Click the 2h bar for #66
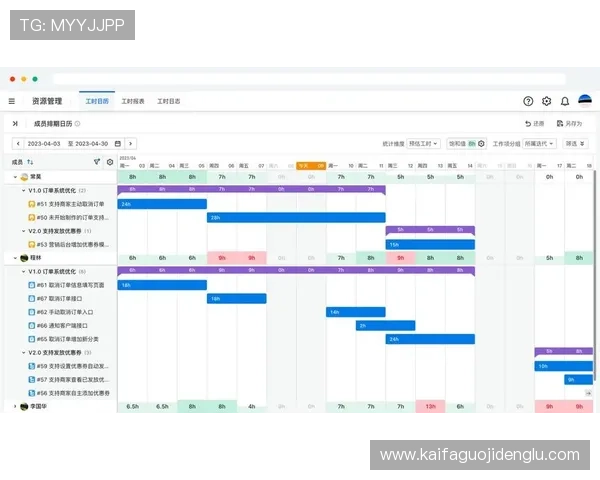The height and width of the screenshot is (480, 600). 385,326
